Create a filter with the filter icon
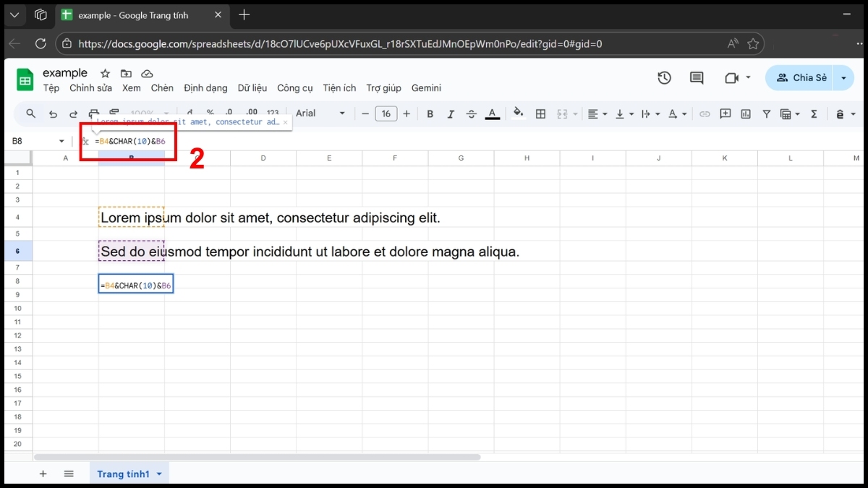This screenshot has width=868, height=488. click(x=765, y=114)
